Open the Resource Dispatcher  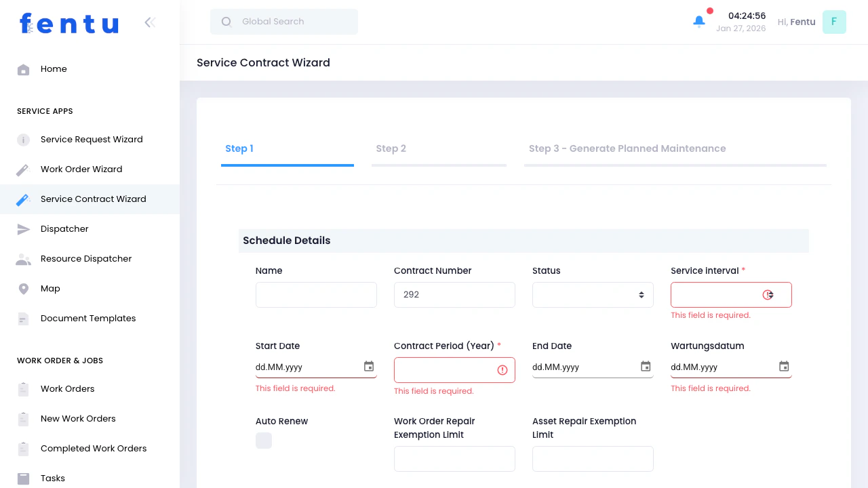coord(86,258)
